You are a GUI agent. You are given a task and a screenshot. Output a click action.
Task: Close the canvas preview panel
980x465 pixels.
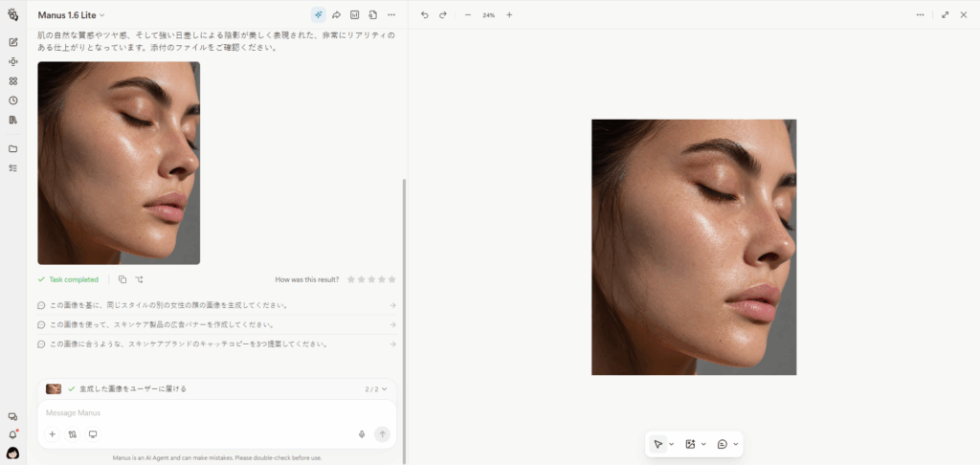click(x=963, y=15)
